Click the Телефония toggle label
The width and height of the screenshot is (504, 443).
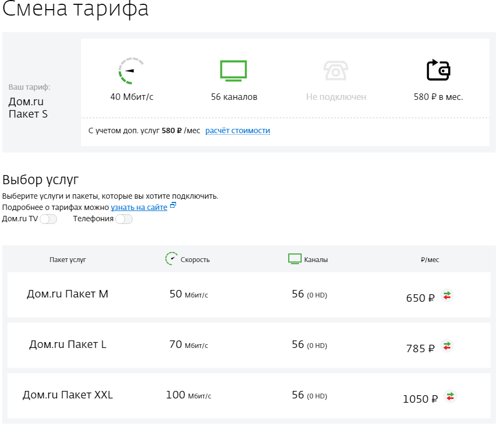tap(93, 219)
